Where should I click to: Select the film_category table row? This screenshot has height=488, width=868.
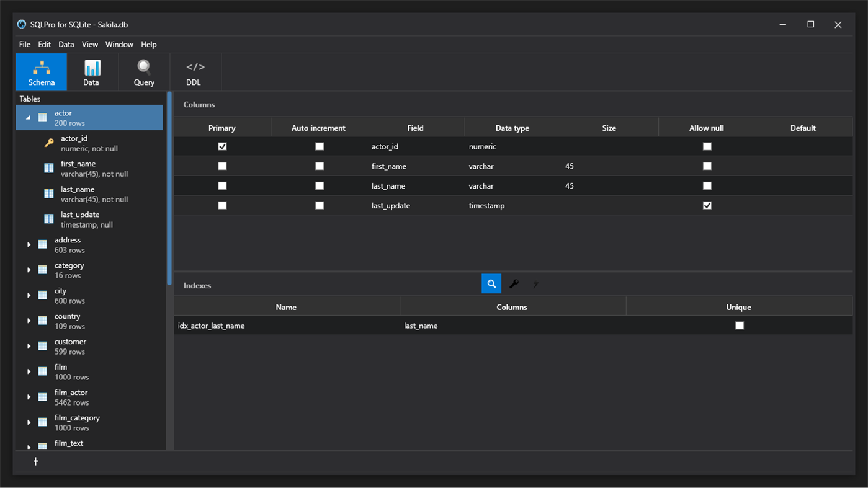(89, 423)
